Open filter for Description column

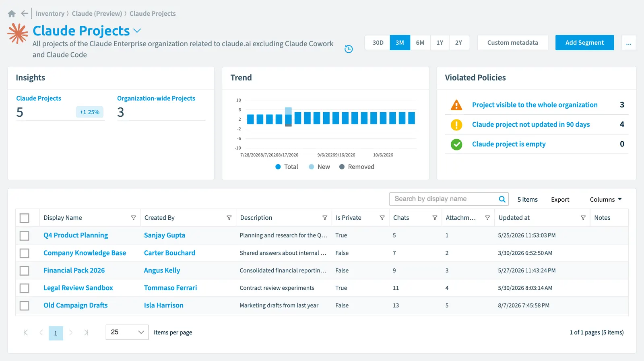point(324,218)
